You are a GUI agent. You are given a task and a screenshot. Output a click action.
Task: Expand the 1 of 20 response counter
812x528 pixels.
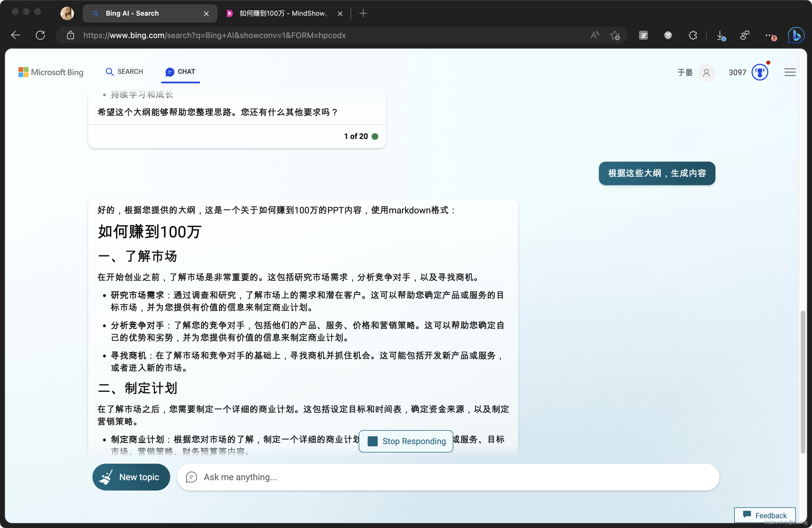coord(356,136)
